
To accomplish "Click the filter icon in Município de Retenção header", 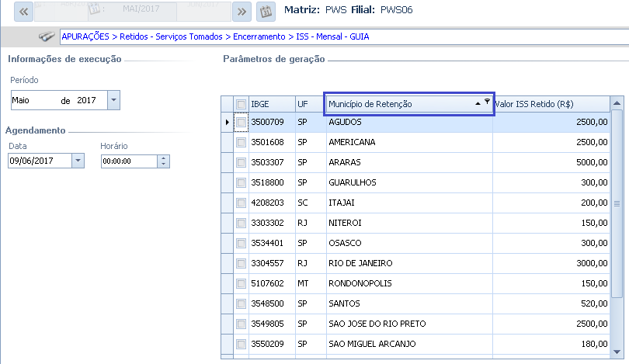I will pyautogui.click(x=487, y=102).
